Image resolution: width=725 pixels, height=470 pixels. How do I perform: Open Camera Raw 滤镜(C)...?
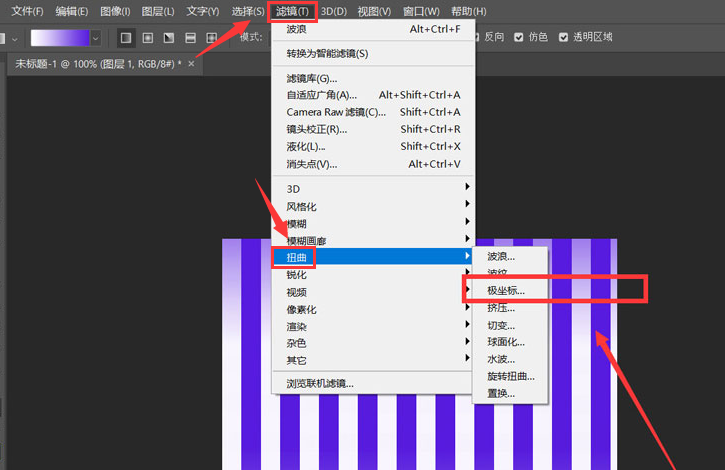click(x=373, y=112)
